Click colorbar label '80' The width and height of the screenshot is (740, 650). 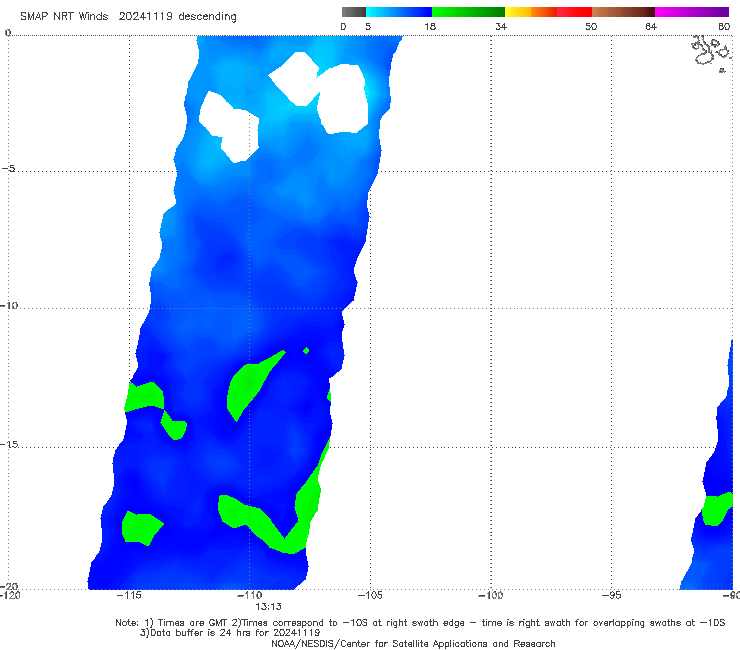[x=724, y=26]
